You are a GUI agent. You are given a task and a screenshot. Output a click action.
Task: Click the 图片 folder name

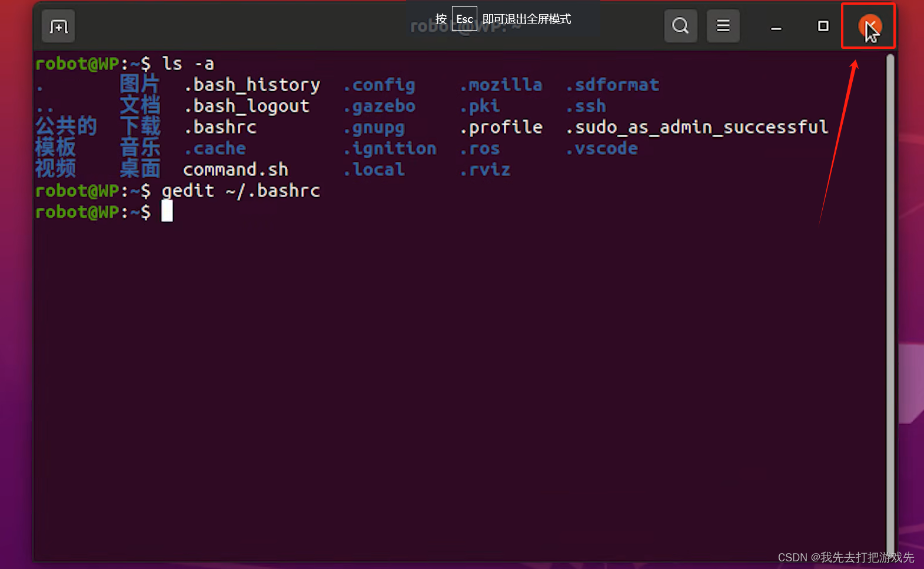[140, 84]
